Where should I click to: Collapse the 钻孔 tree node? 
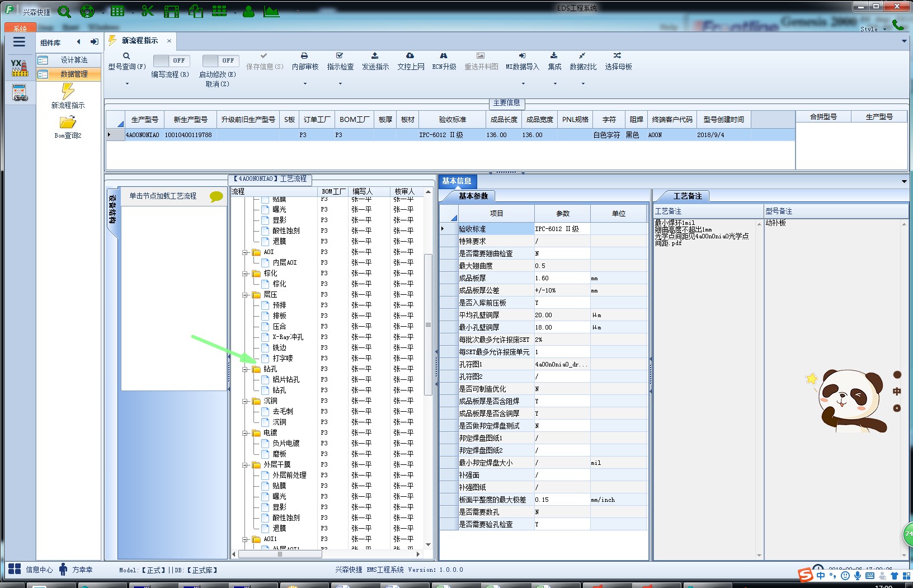click(245, 369)
